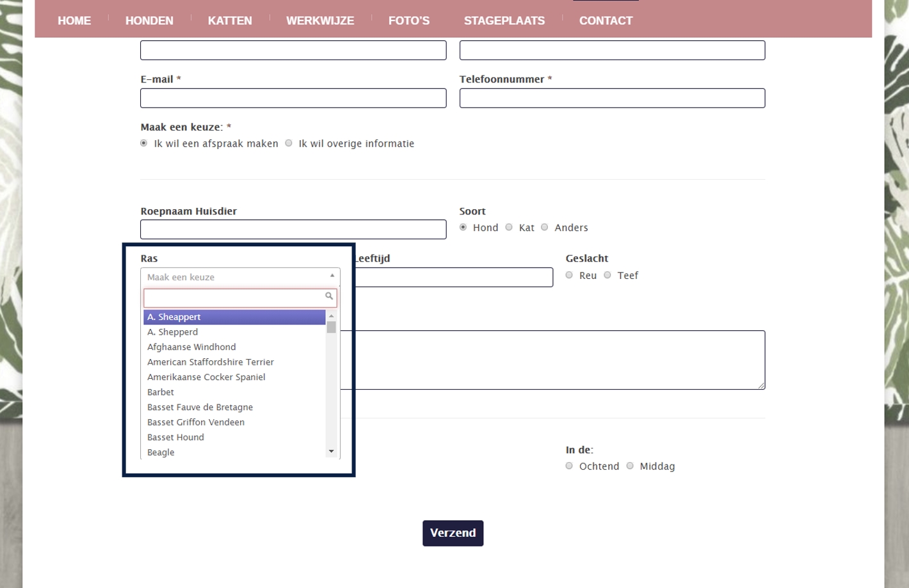
Task: Collapse the Ras 'Maak een keuze' dropdown
Action: [x=240, y=277]
